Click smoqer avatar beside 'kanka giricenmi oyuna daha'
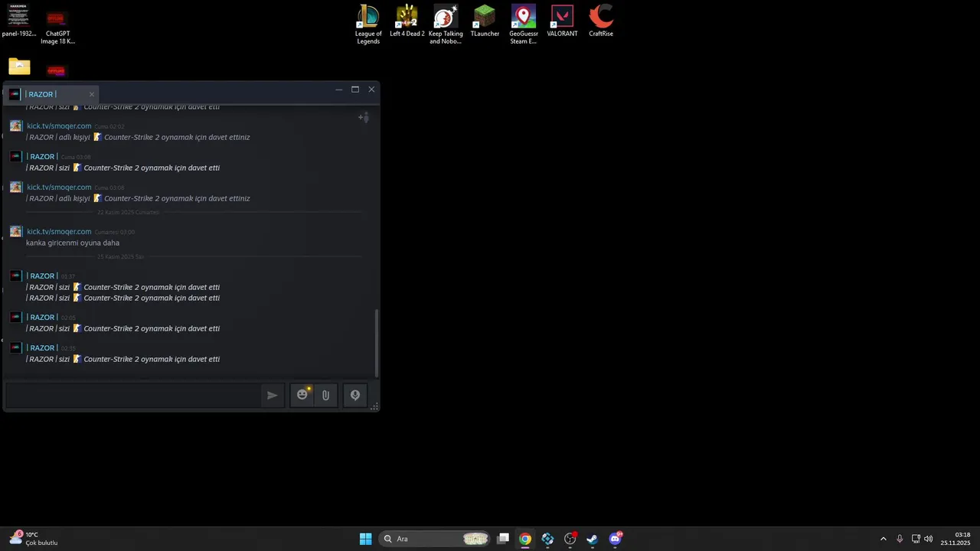Viewport: 980px width, 551px height. pyautogui.click(x=15, y=231)
